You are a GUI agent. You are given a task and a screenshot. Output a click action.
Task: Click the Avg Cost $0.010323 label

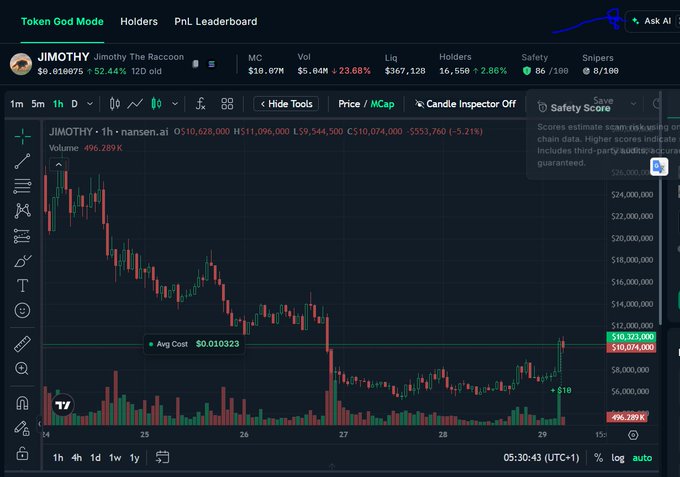click(x=193, y=344)
